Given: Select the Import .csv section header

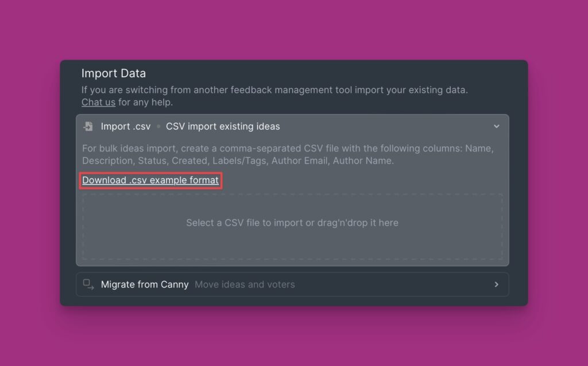Looking at the screenshot, I should pos(126,126).
